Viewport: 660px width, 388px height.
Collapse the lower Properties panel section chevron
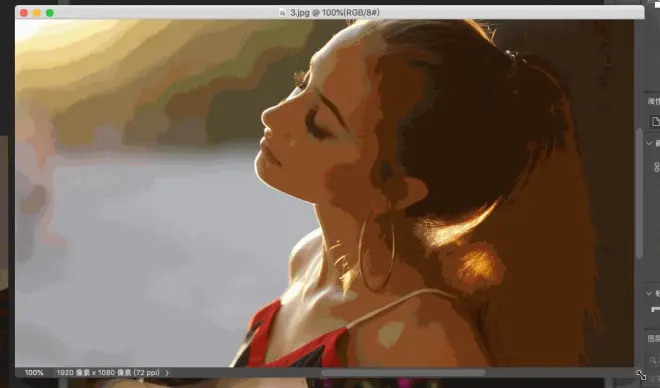click(x=649, y=293)
